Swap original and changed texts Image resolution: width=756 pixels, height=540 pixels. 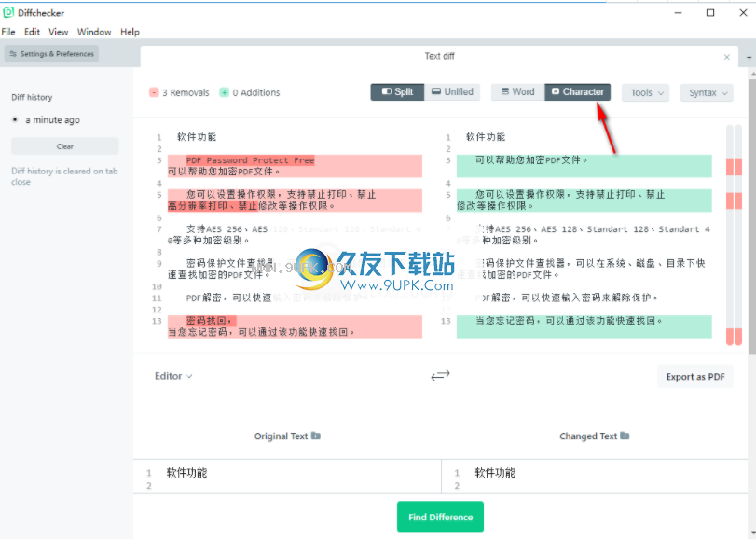(440, 375)
